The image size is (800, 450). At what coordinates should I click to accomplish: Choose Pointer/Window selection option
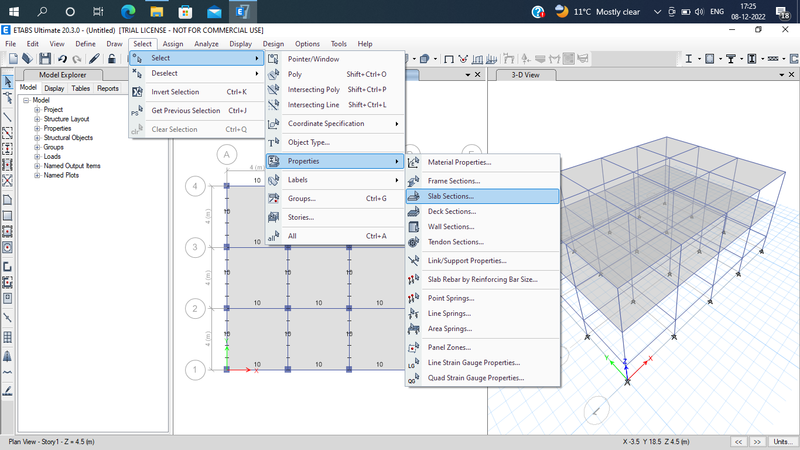[x=336, y=59]
